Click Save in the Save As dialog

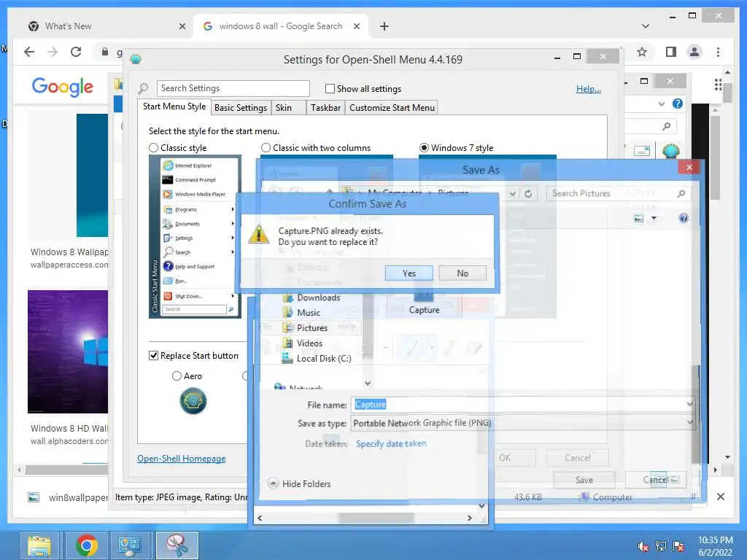584,480
